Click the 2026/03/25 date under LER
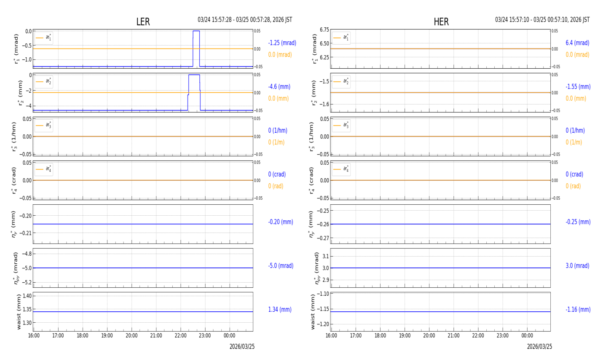Viewport: 595px width, 364px height. coord(242,347)
